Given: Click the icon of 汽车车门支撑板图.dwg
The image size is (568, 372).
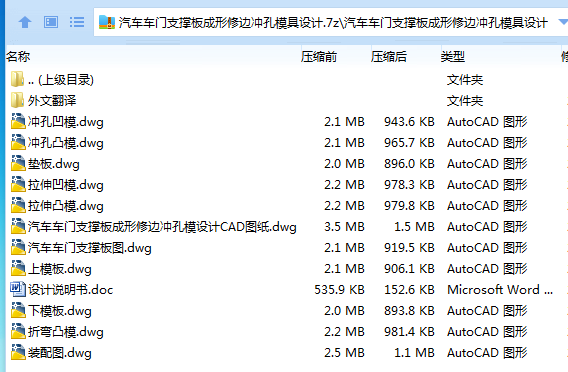Looking at the screenshot, I should pos(18,247).
